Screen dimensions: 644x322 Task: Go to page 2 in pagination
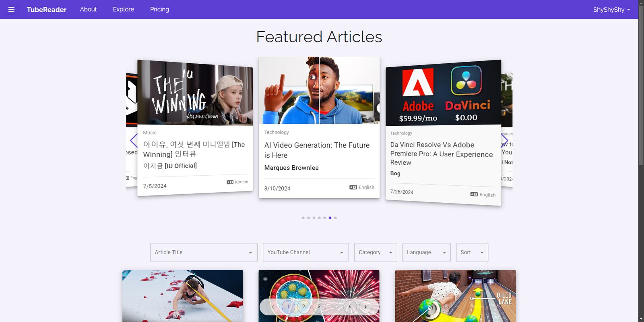(303, 307)
